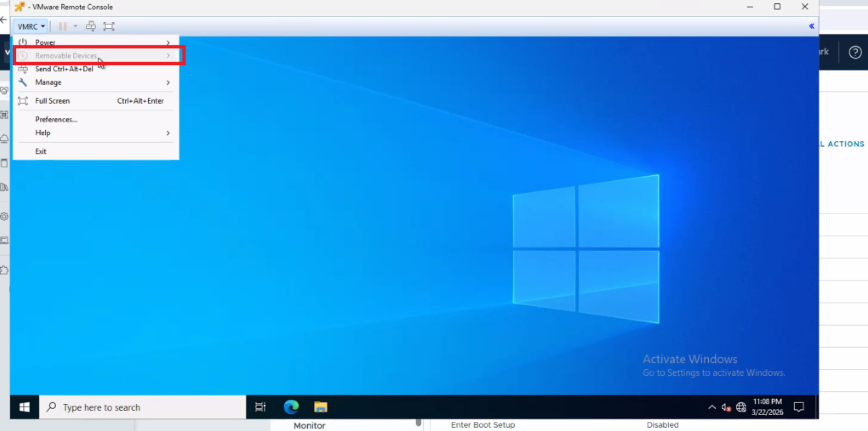This screenshot has height=431, width=868.
Task: Click the 'Enter Boot Setup' text
Action: (483, 425)
